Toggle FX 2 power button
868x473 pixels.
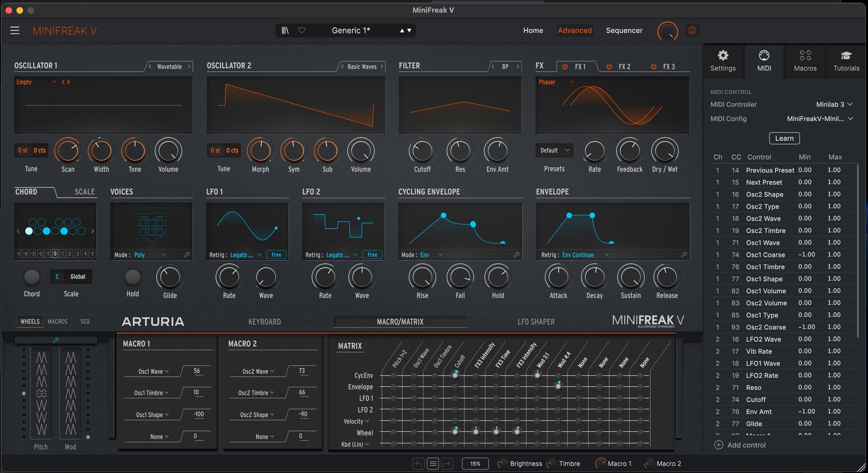(609, 66)
